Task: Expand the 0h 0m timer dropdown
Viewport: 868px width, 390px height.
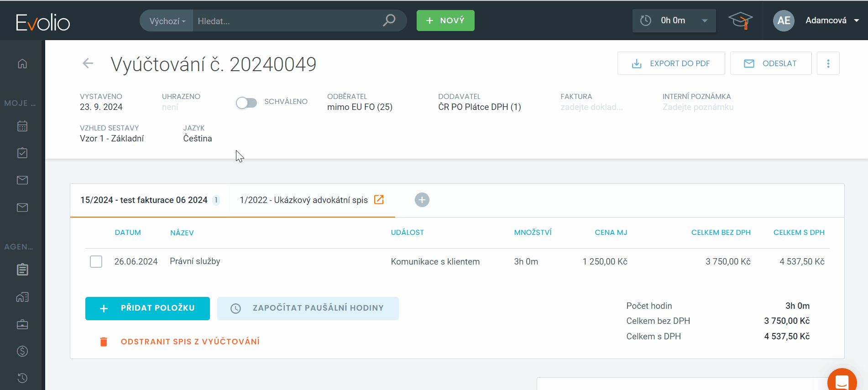Action: 705,21
